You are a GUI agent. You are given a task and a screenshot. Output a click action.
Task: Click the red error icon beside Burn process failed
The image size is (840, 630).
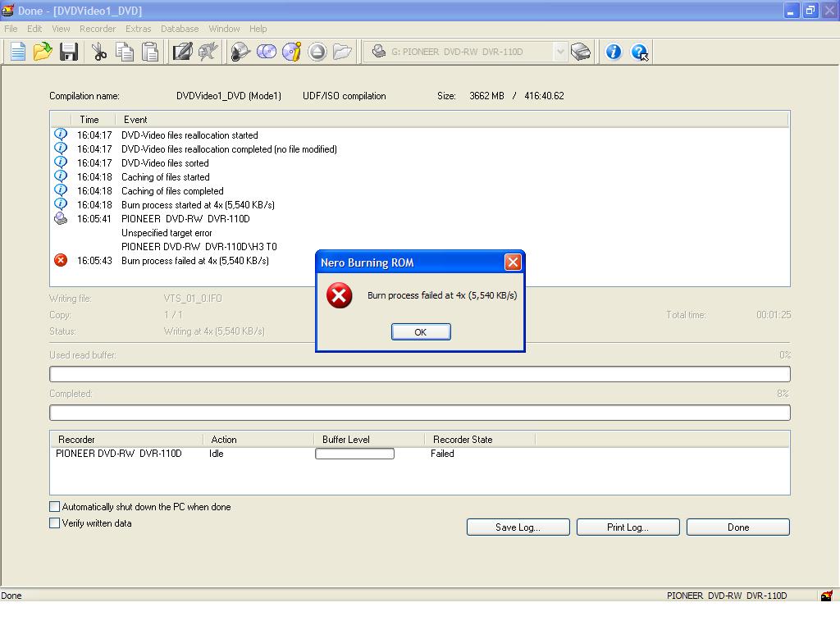[x=61, y=260]
